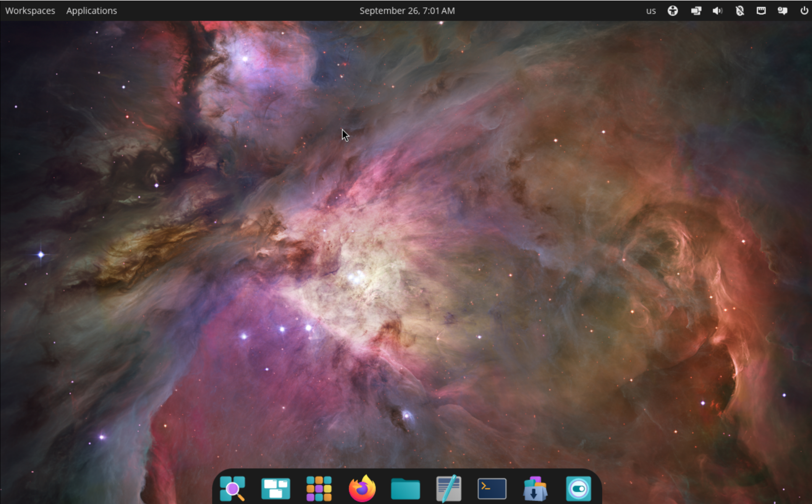Open the Applications menu

pos(91,10)
